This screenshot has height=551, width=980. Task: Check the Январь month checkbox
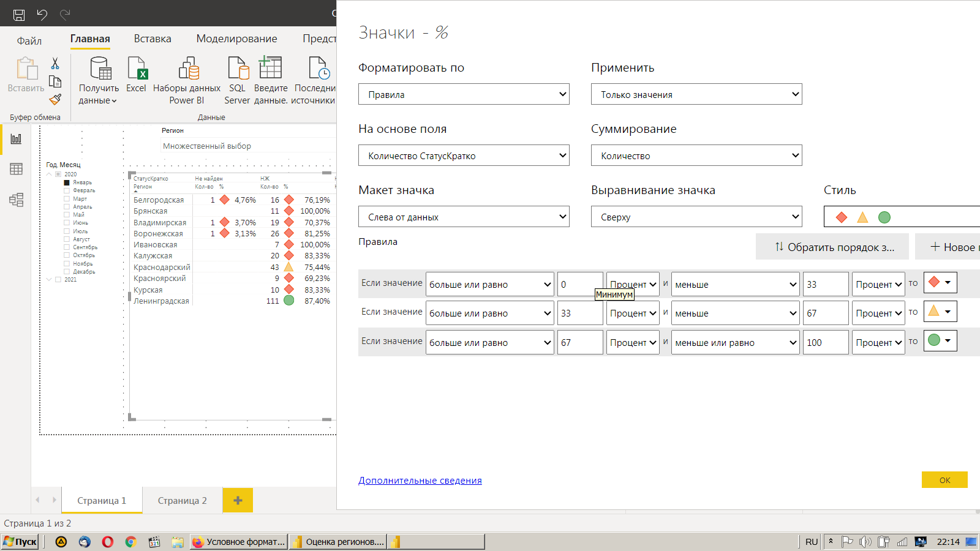(x=67, y=182)
